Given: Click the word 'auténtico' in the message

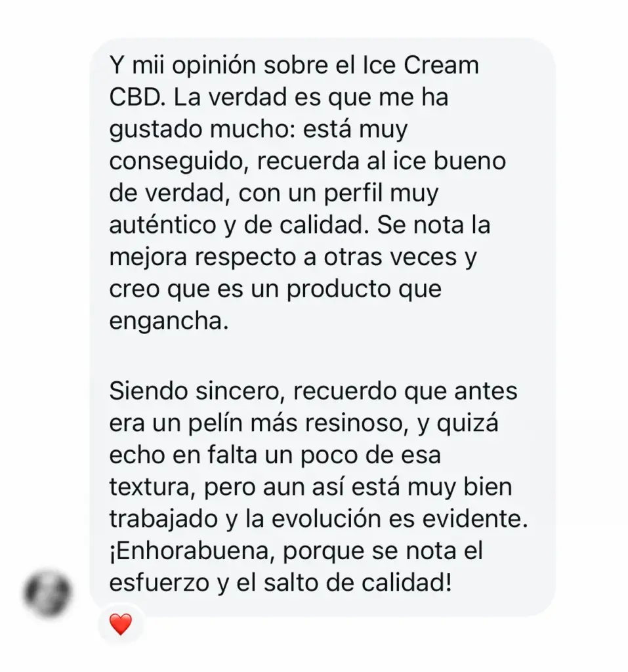Looking at the screenshot, I should [163, 226].
